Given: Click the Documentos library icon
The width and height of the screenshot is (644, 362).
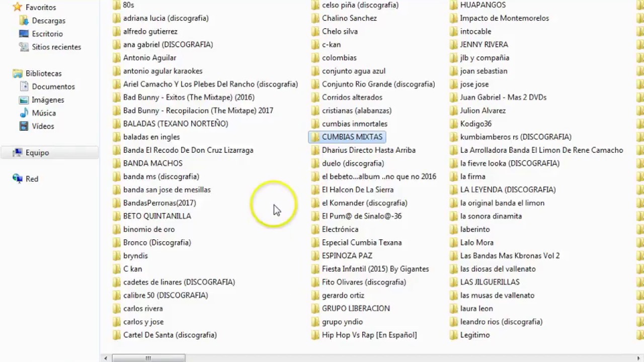Looking at the screenshot, I should (24, 86).
